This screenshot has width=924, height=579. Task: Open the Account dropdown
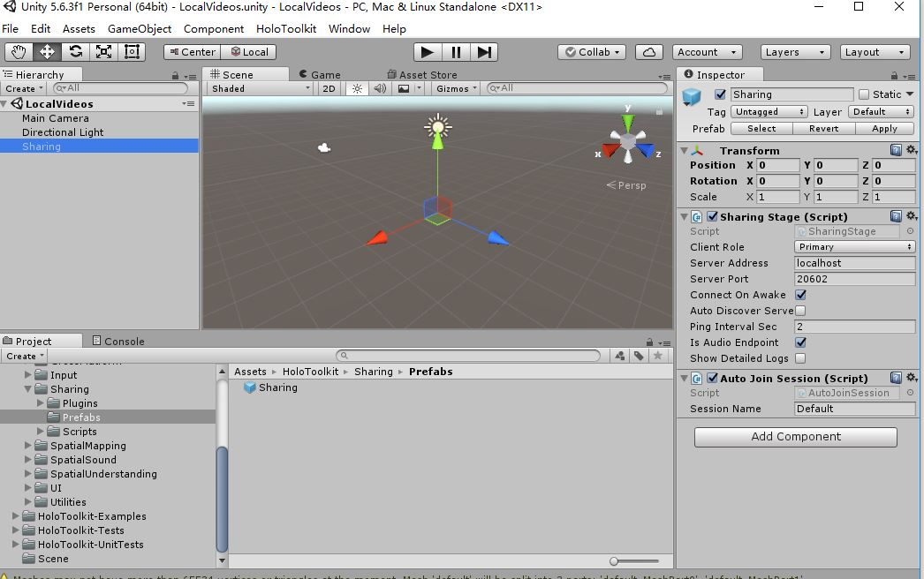(x=708, y=52)
